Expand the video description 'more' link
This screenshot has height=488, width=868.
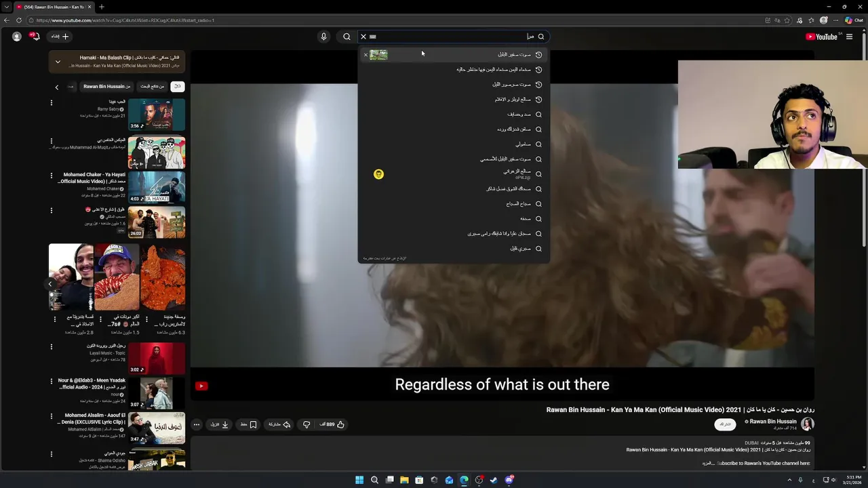pos(709,464)
